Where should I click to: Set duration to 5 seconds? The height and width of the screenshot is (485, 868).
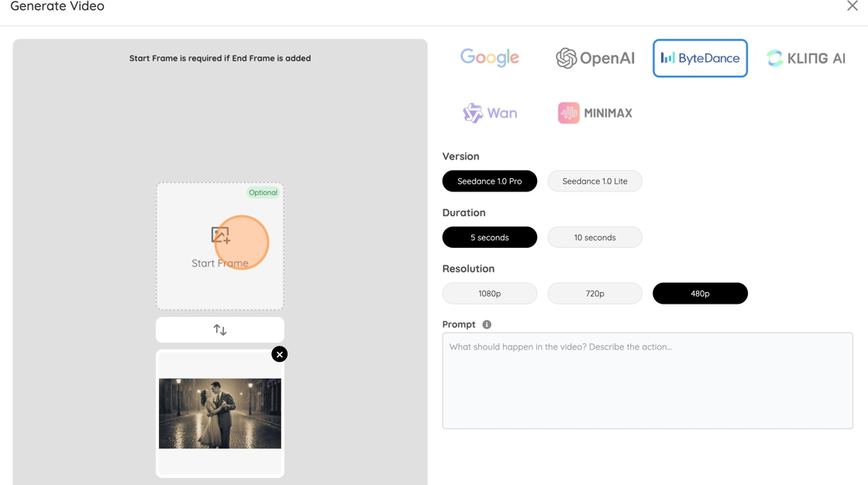point(489,238)
